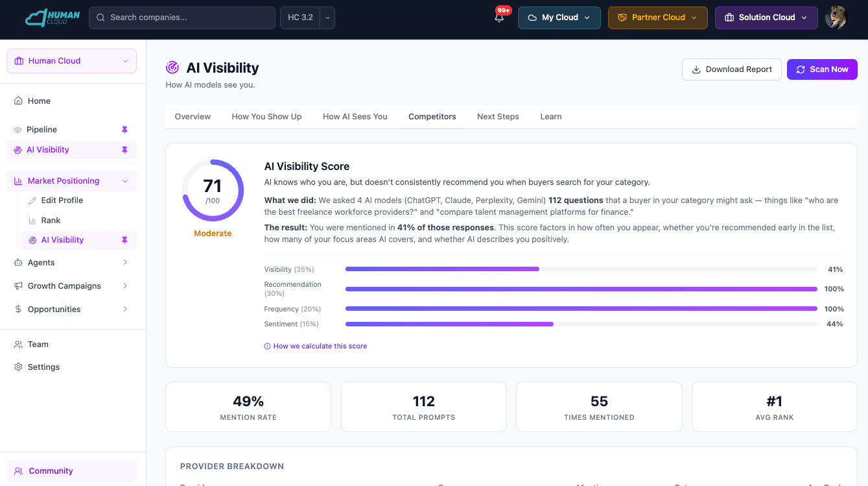Click the Market Positioning chart icon
Screen dimensions: 868x486
point(18,181)
